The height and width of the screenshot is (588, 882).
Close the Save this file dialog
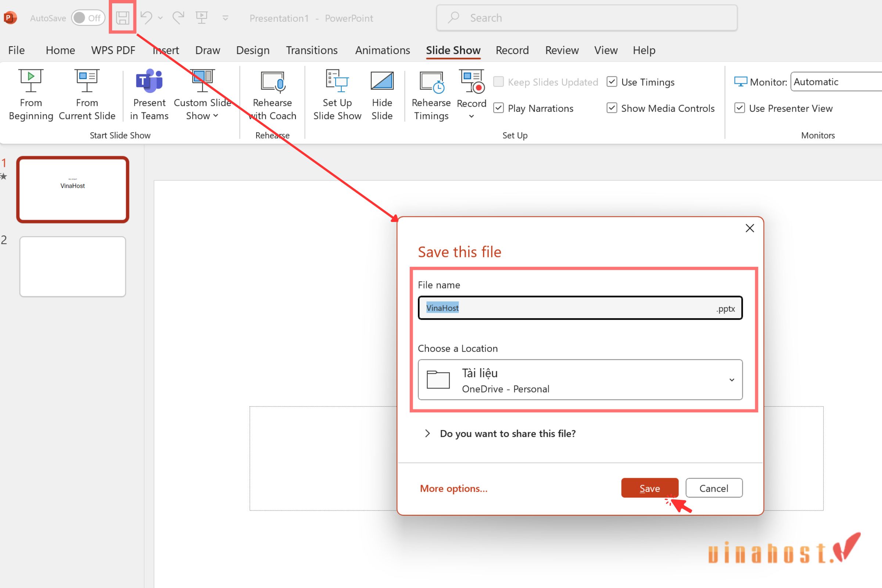coord(750,228)
